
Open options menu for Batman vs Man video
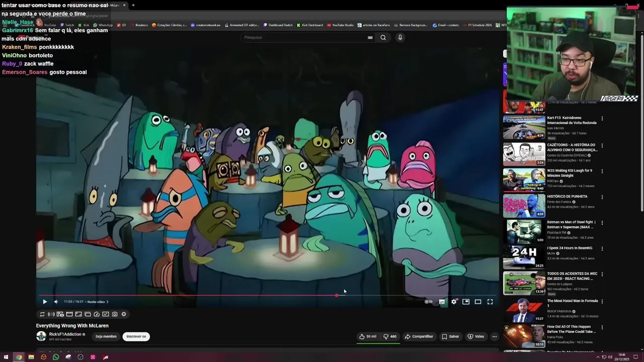point(602,223)
